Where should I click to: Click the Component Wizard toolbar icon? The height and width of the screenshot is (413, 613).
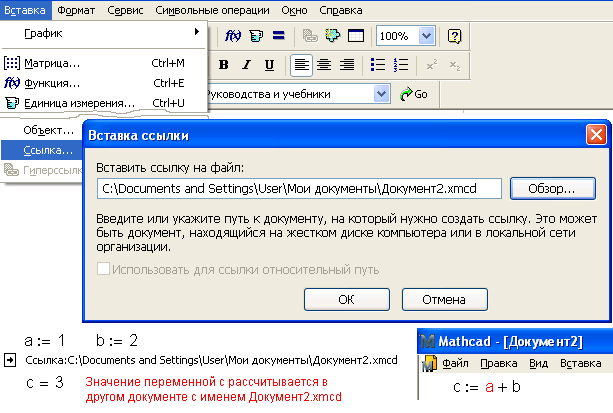coord(333,36)
